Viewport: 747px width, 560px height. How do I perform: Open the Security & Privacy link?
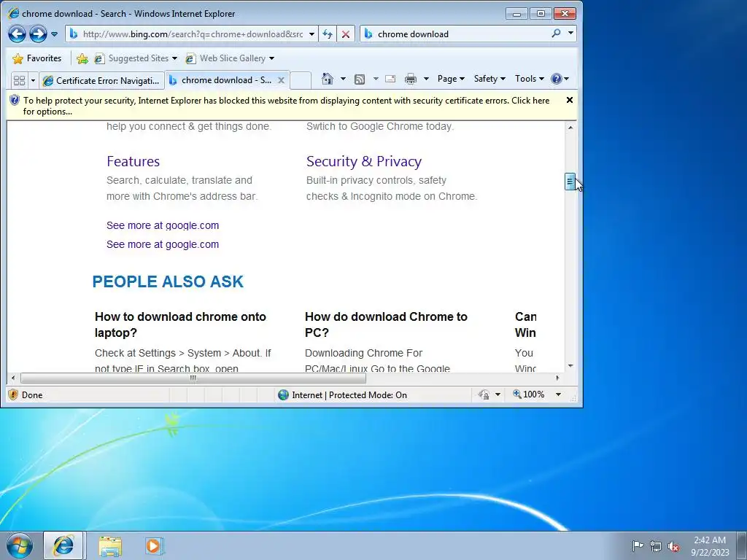364,161
